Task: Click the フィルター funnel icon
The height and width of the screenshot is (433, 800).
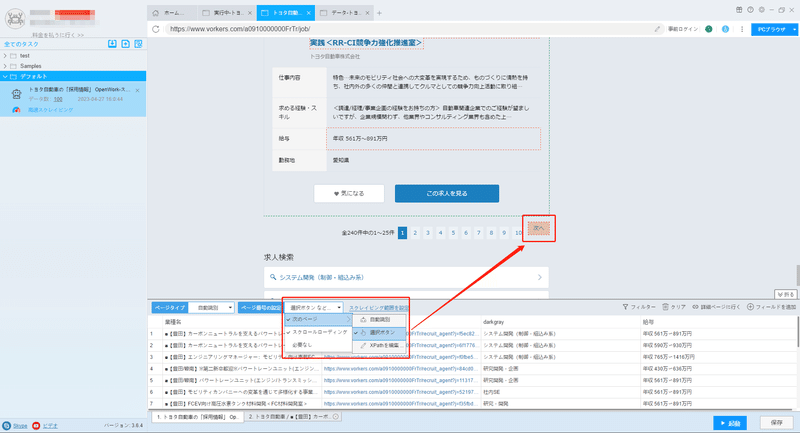Action: [x=625, y=307]
